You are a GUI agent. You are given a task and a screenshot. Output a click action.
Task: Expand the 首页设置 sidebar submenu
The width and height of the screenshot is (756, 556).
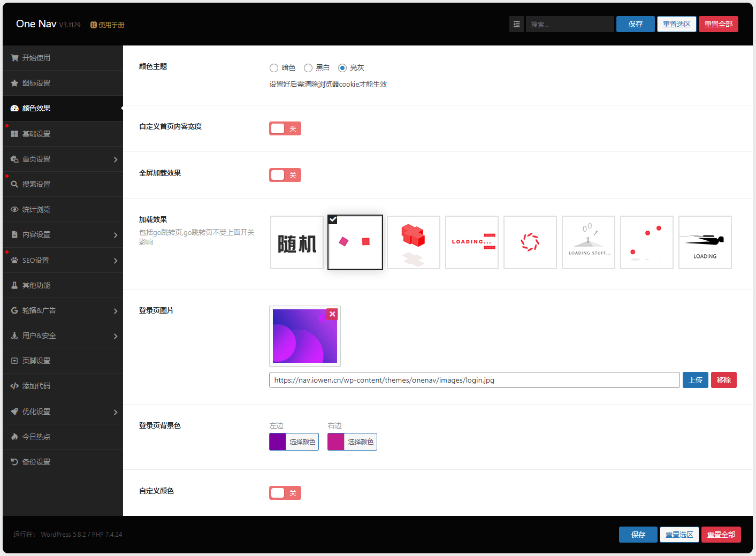(x=116, y=159)
